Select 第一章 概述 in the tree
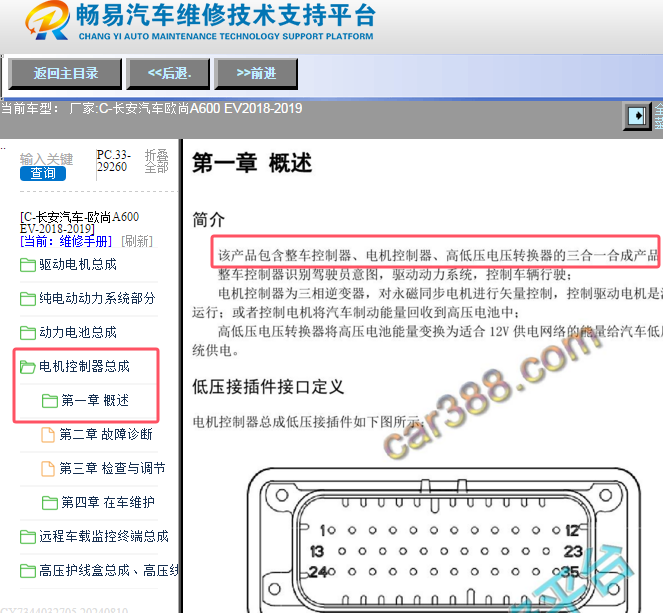This screenshot has height=613, width=663. (x=95, y=400)
